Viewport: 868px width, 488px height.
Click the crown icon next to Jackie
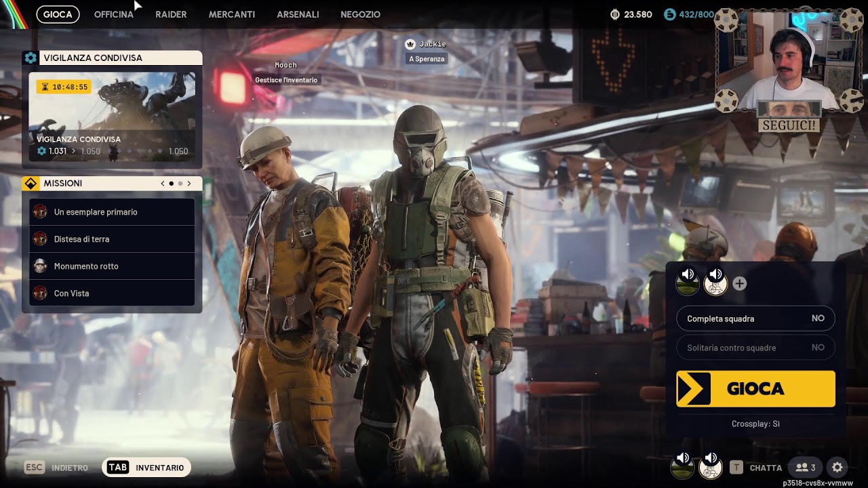410,44
